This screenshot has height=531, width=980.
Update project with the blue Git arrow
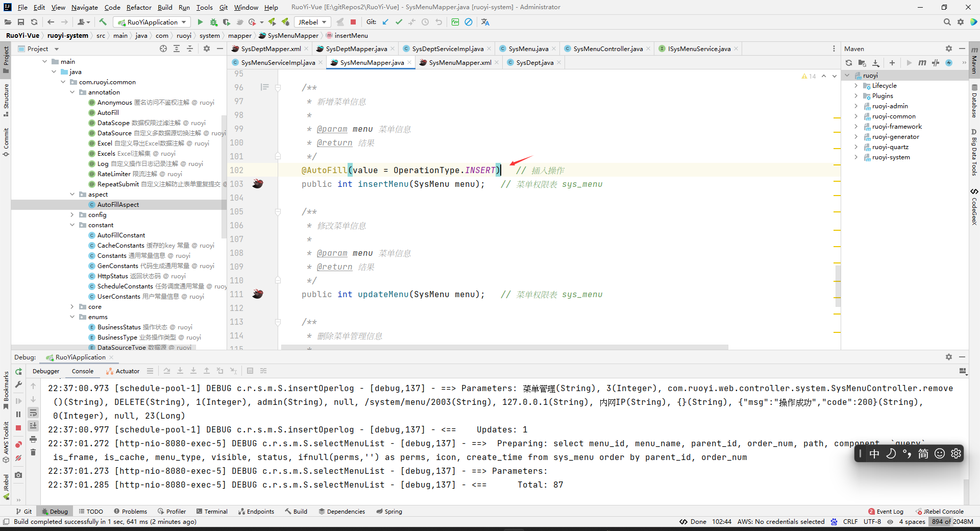click(x=385, y=22)
